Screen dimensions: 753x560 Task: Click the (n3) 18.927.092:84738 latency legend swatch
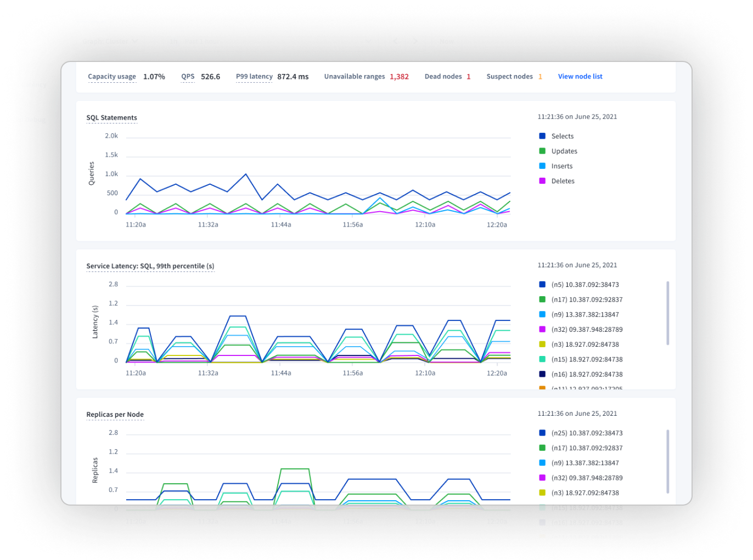[x=542, y=344]
